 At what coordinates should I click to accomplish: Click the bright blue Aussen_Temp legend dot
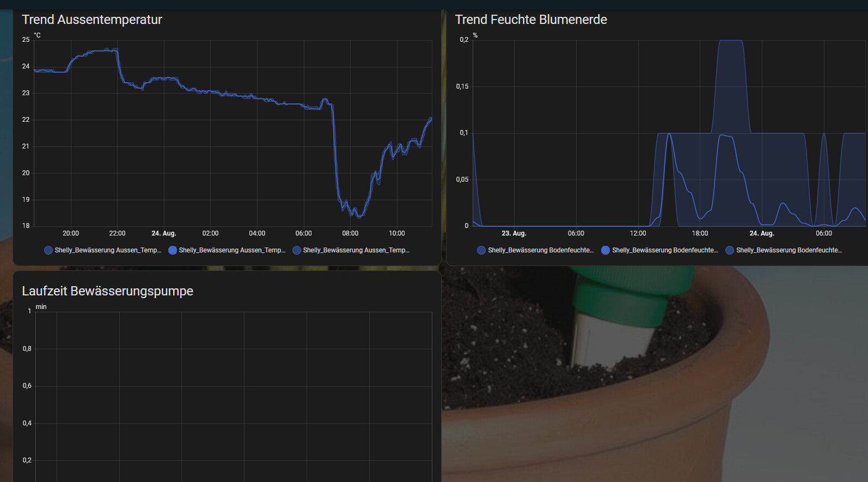point(173,250)
